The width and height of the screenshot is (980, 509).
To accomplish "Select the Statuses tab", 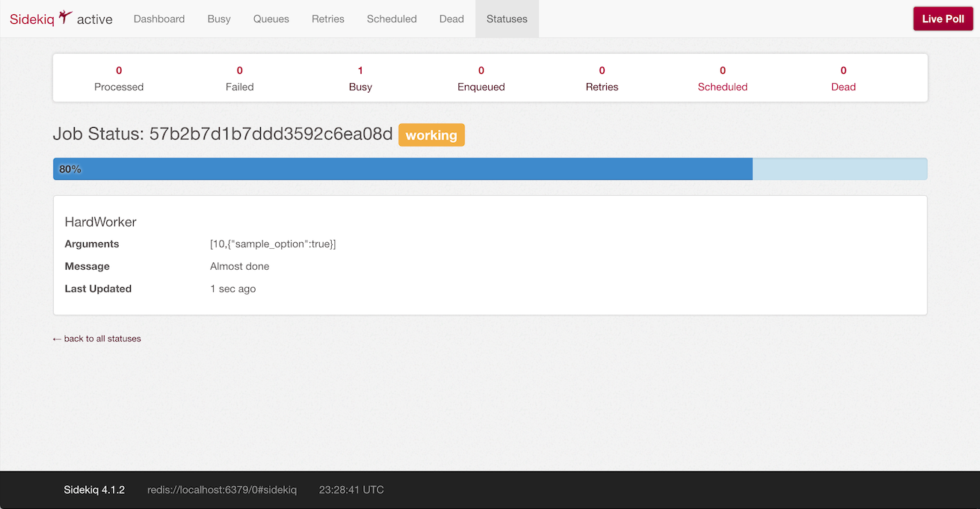I will coord(507,19).
